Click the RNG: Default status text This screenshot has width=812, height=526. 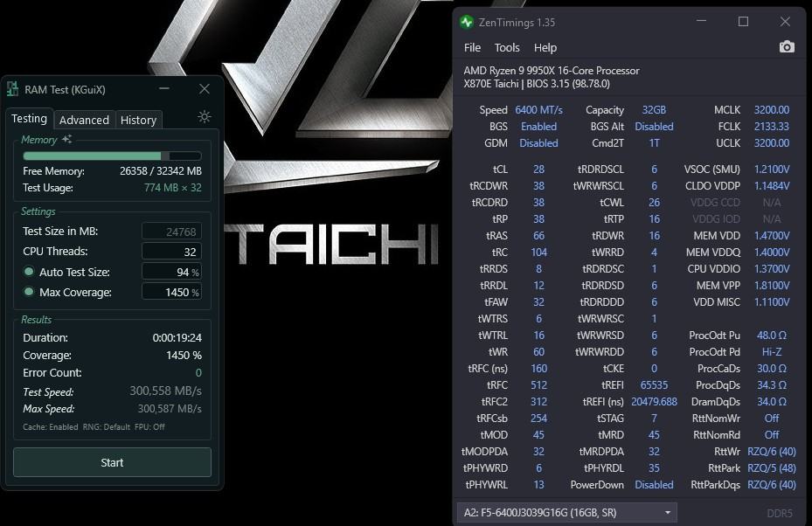point(106,427)
